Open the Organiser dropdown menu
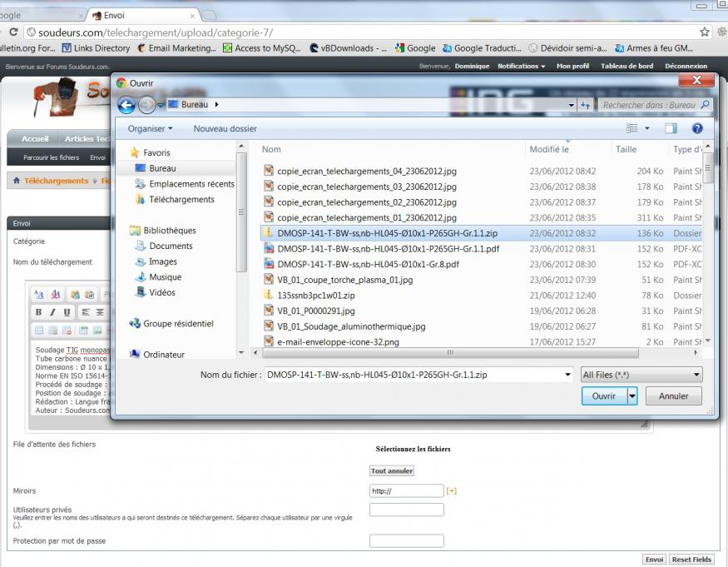The image size is (728, 567). (151, 129)
